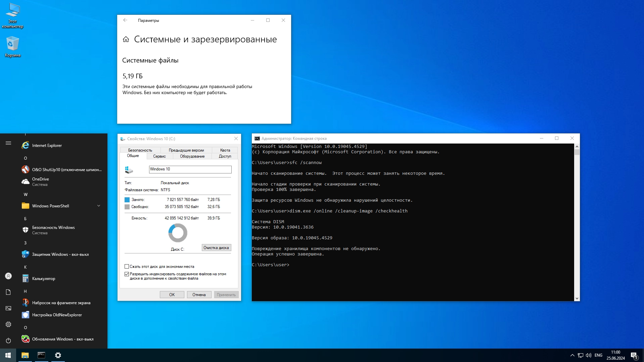Show hidden system tray icons
The width and height of the screenshot is (644, 362).
[572, 355]
